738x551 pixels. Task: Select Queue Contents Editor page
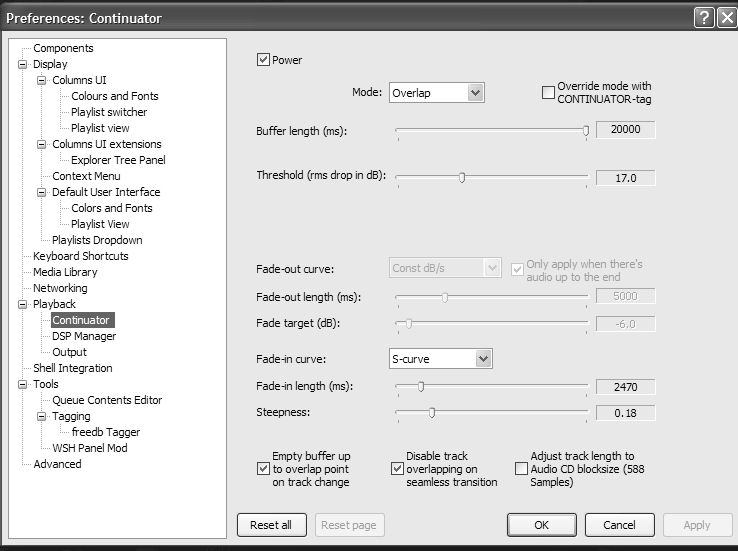coord(107,400)
